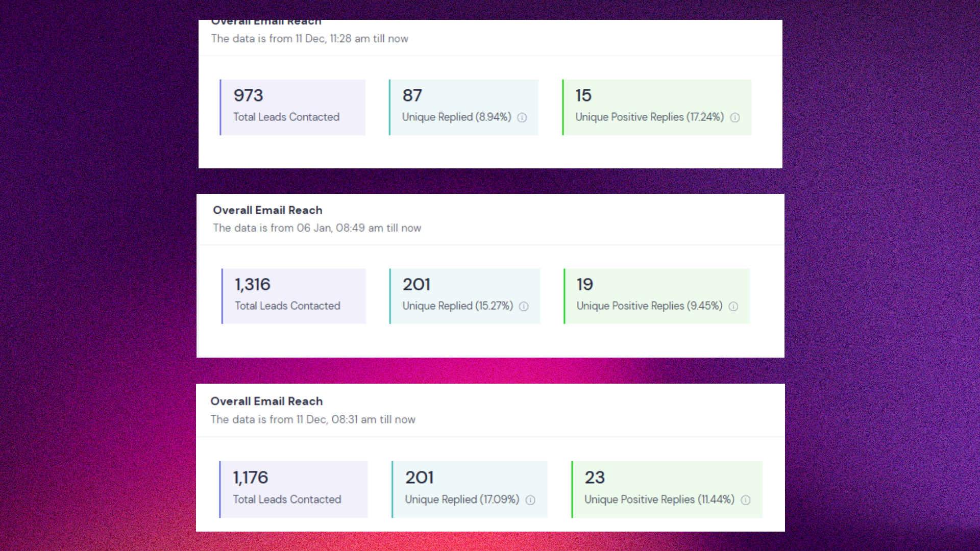
Task: Click the 1,316 Total Leads Contacted card
Action: tap(294, 296)
